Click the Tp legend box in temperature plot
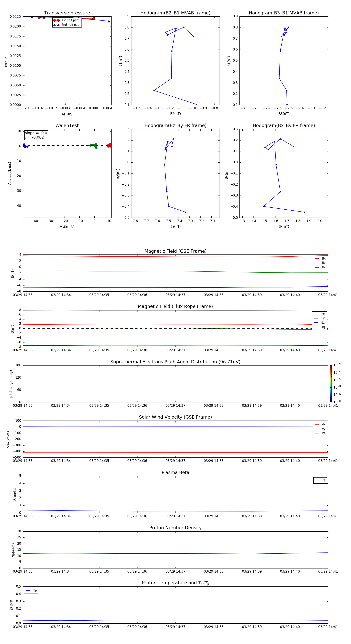 (x=31, y=591)
